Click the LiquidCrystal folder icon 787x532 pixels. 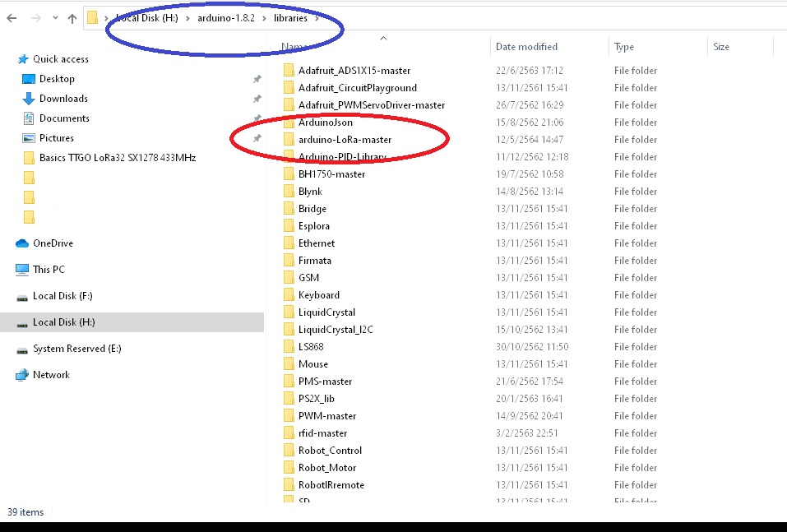289,312
